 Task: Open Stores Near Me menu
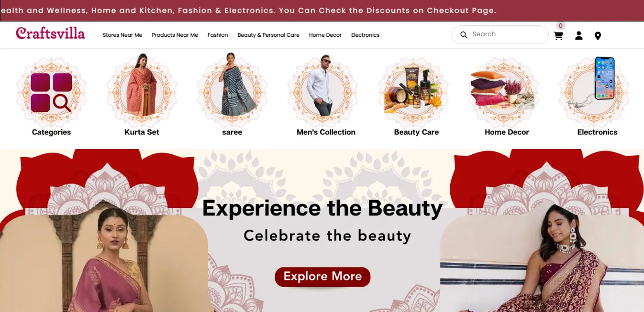tap(122, 35)
